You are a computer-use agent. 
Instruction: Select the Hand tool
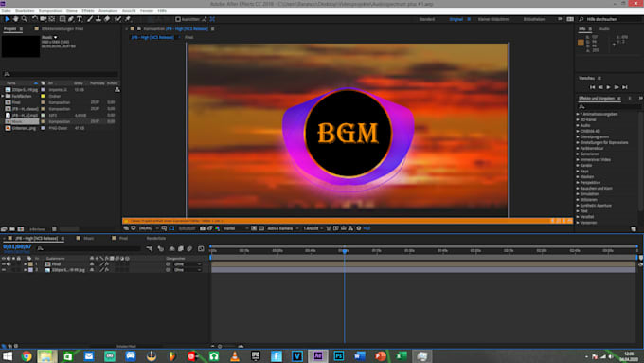(15, 19)
